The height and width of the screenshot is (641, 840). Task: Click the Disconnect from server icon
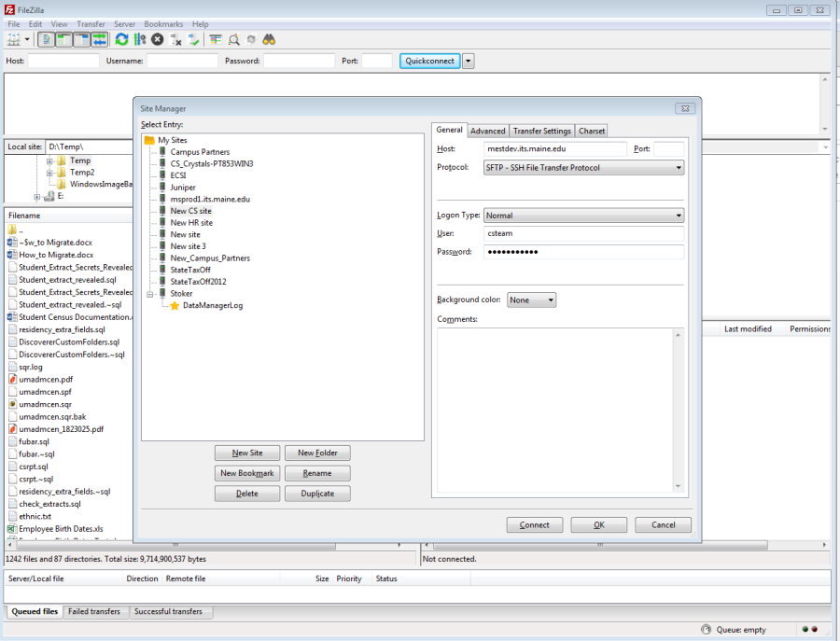[x=175, y=39]
